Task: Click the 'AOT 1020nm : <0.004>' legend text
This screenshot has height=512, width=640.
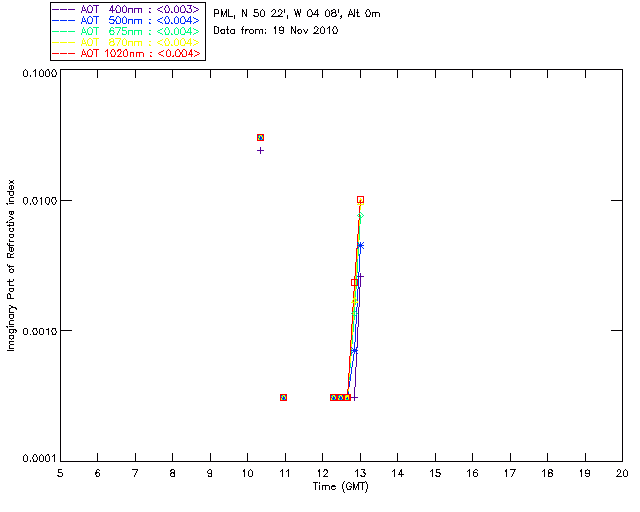Action: pyautogui.click(x=140, y=53)
